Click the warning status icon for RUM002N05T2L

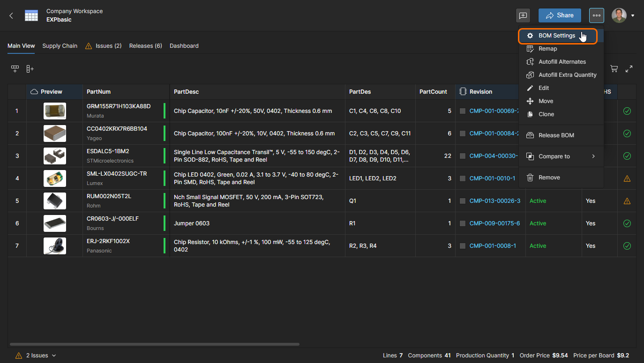tap(627, 201)
